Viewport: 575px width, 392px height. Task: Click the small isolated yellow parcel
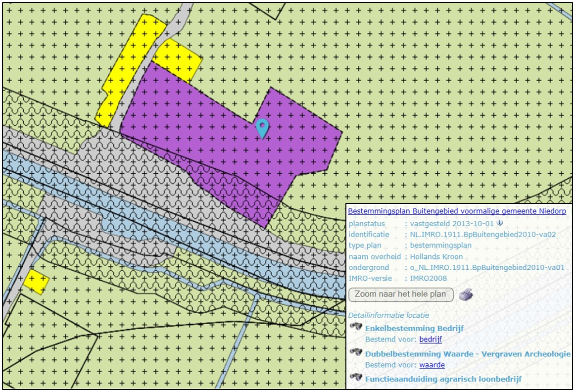coord(36,282)
